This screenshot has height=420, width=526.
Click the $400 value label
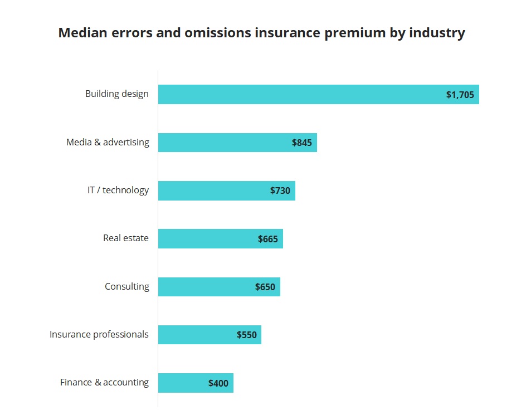click(x=218, y=383)
